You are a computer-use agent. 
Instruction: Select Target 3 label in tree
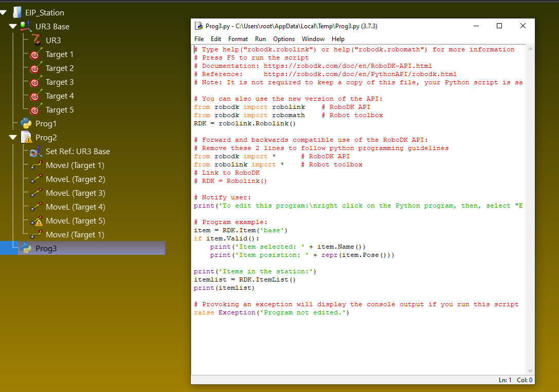point(60,82)
